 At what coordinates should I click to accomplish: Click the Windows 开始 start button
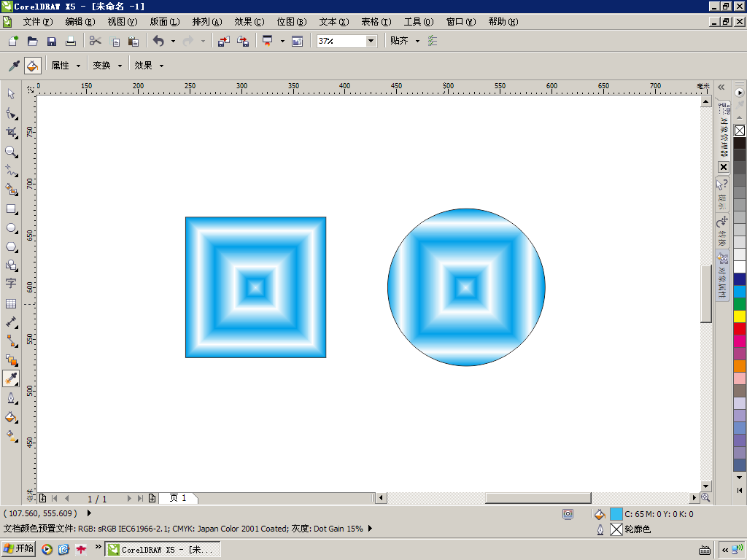(18, 548)
